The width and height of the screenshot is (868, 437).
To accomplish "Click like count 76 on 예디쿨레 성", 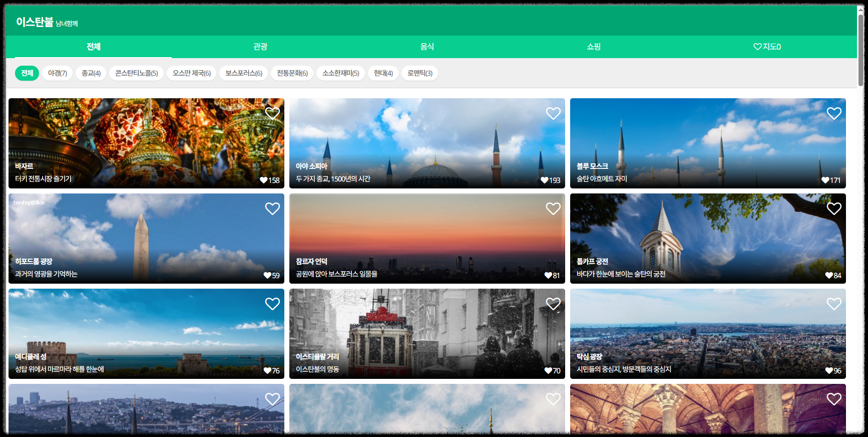I will 272,371.
